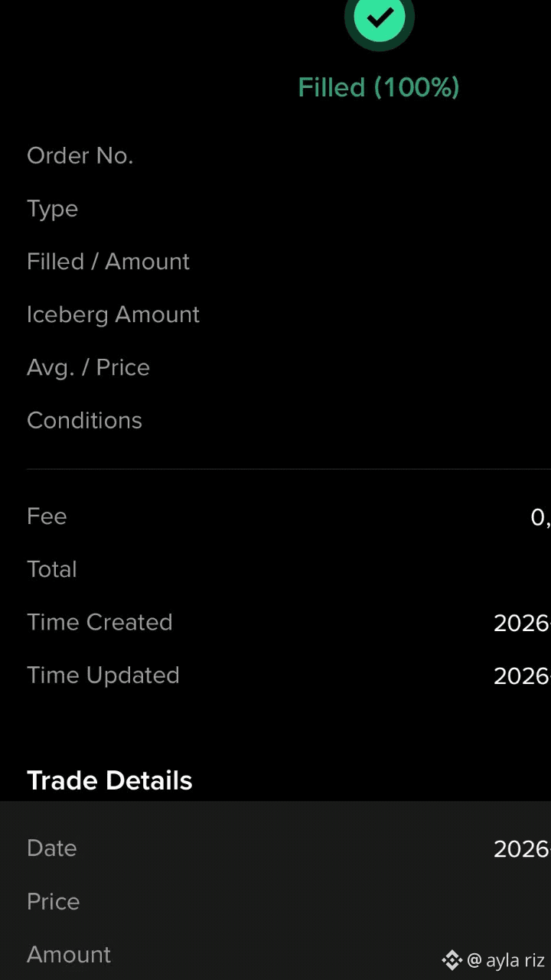
Task: Click the Fee row label
Action: tap(47, 516)
